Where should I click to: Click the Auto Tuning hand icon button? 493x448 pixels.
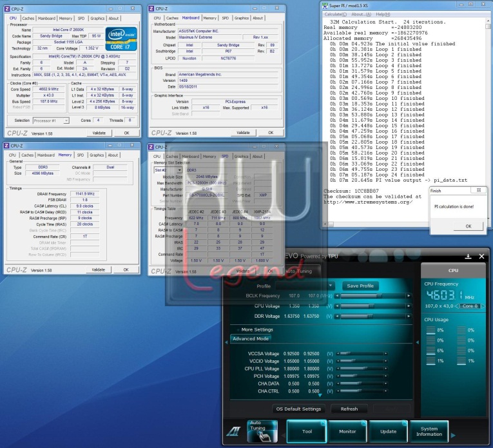tap(262, 431)
